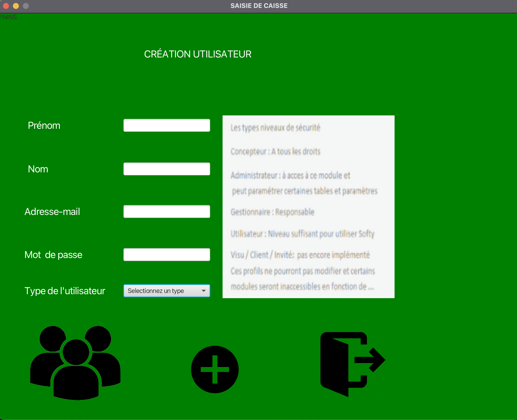Click the Adresse-mail label text
Viewport: 517px width, 420px height.
pos(52,212)
